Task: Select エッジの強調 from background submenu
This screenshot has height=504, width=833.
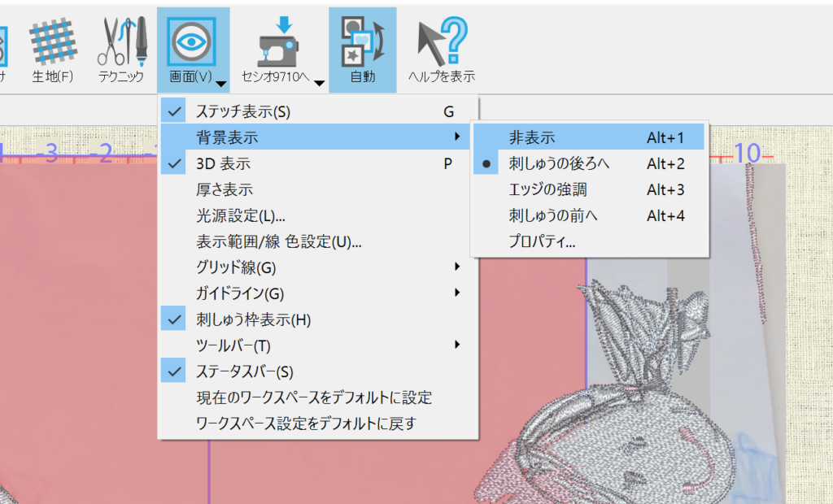Action: [x=547, y=189]
